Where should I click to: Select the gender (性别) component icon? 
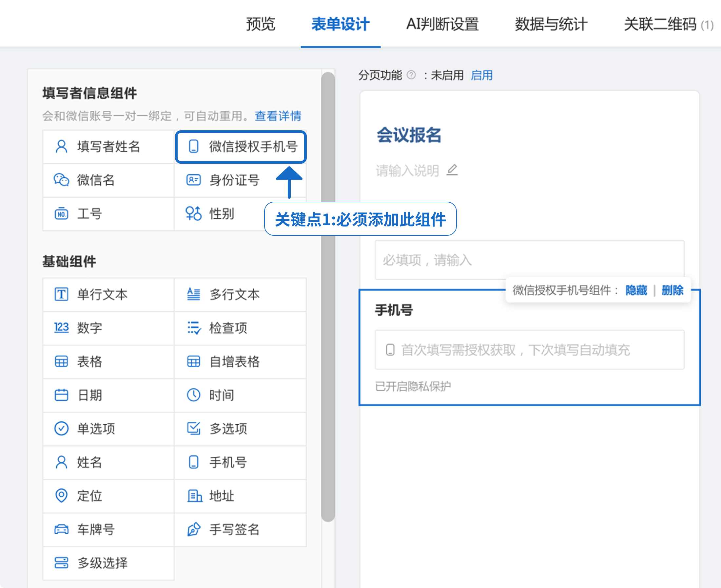[x=194, y=214]
